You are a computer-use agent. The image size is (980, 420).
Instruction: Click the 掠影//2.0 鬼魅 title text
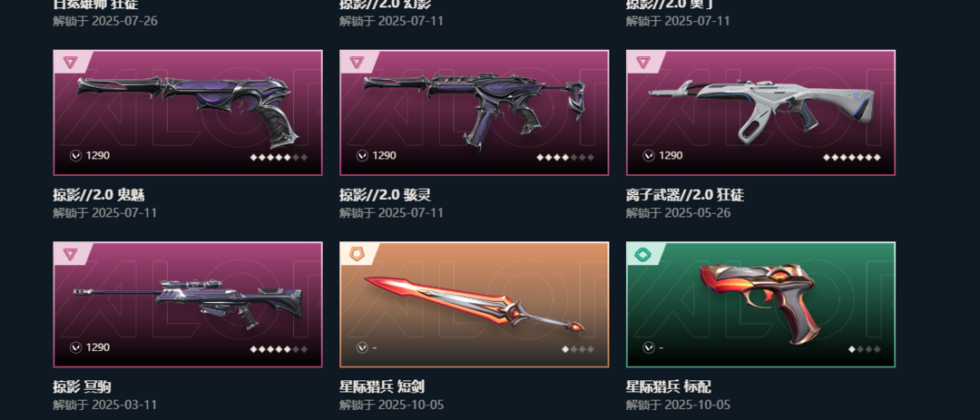[x=100, y=195]
